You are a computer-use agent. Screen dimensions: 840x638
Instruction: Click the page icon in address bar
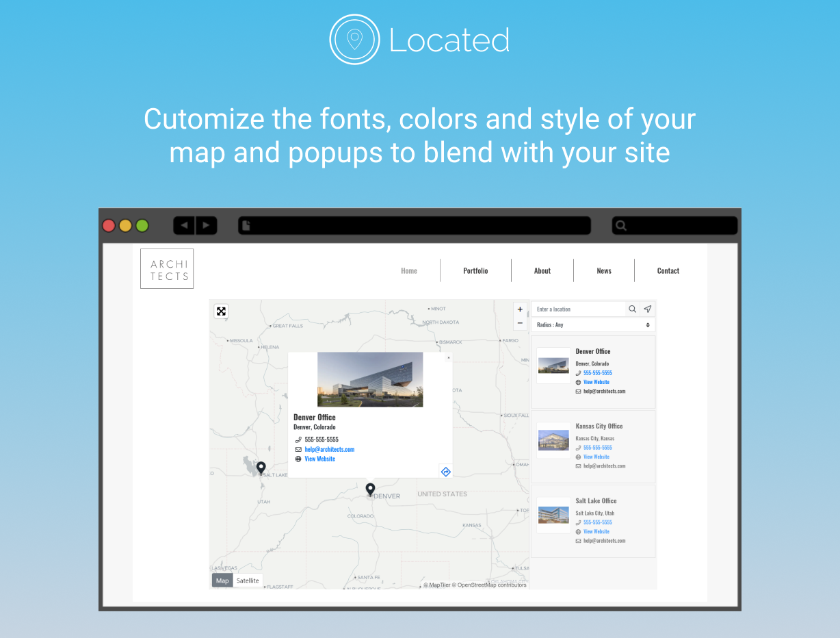(246, 225)
